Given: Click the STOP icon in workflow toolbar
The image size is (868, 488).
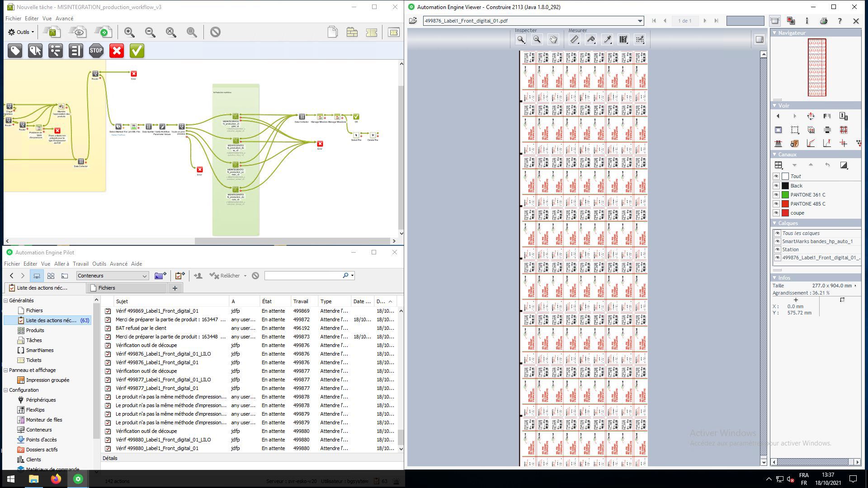Looking at the screenshot, I should pyautogui.click(x=96, y=51).
